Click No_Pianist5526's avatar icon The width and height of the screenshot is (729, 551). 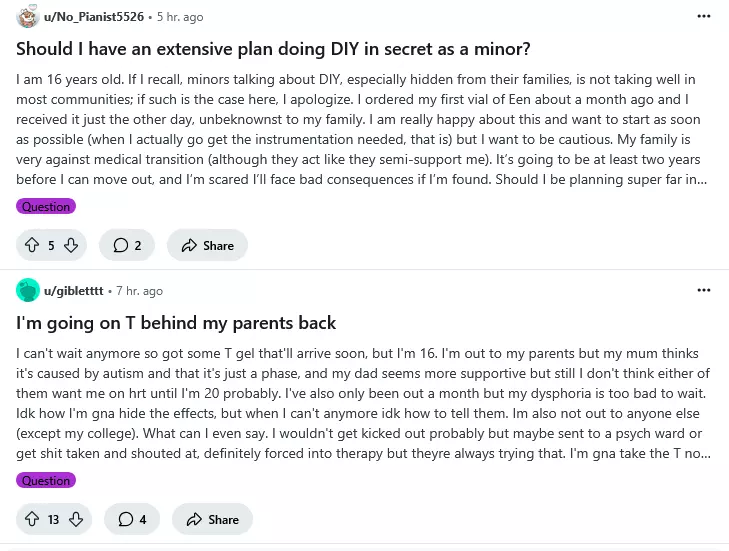pos(28,17)
